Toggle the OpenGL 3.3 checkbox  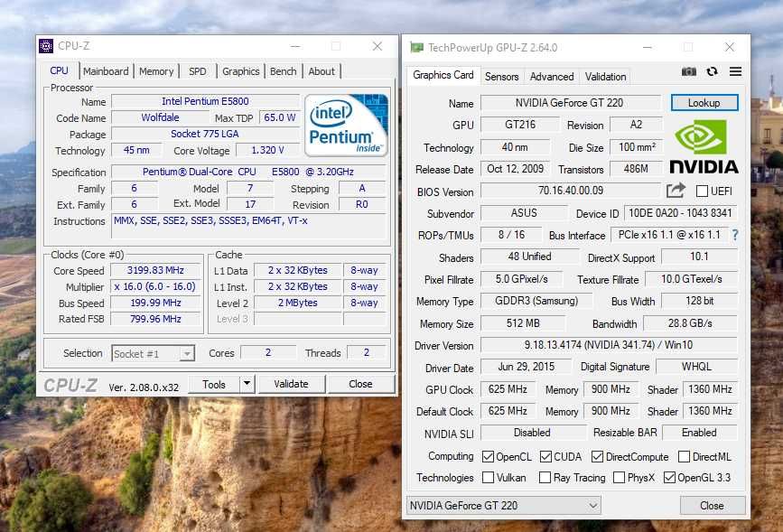[x=669, y=478]
